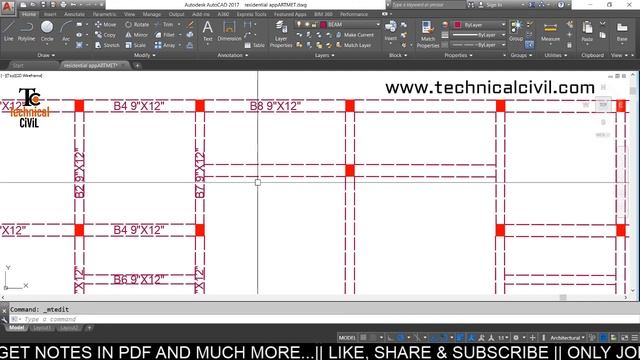Select the Polyline tool
The height and width of the screenshot is (360, 640).
click(x=26, y=31)
